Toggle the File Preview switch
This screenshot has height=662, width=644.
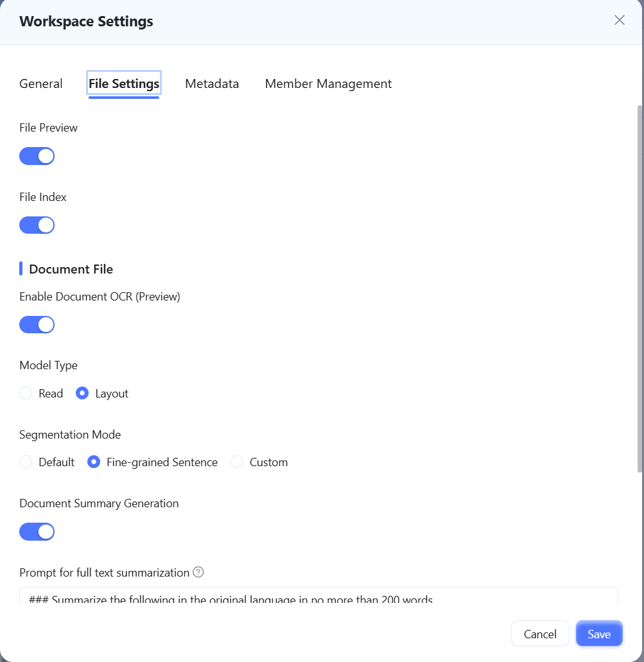(x=37, y=156)
